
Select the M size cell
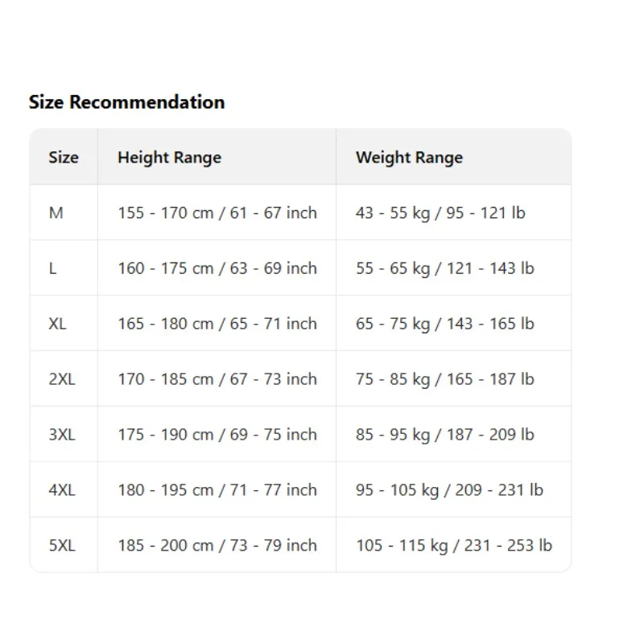pyautogui.click(x=56, y=213)
